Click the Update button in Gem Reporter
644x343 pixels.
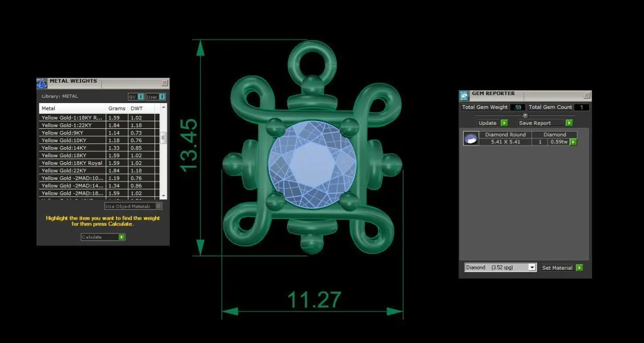pyautogui.click(x=493, y=123)
